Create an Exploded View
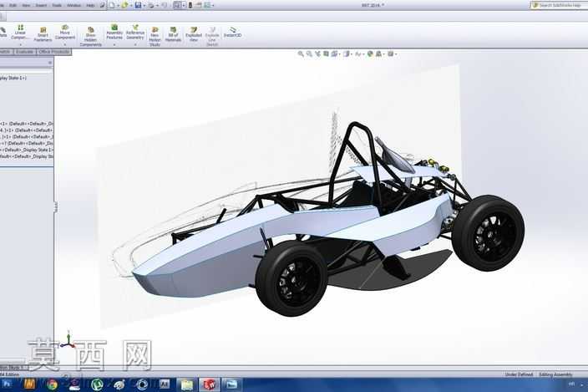The width and height of the screenshot is (588, 392). pos(194,34)
